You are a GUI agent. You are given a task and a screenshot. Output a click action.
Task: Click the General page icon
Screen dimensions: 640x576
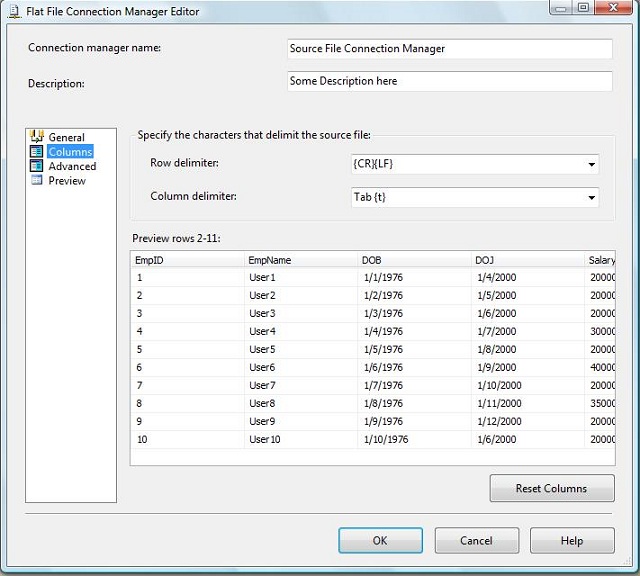pos(38,137)
